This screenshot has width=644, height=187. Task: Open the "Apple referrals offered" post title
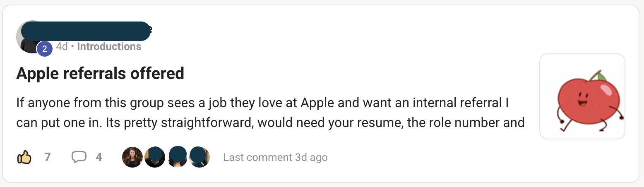(100, 74)
